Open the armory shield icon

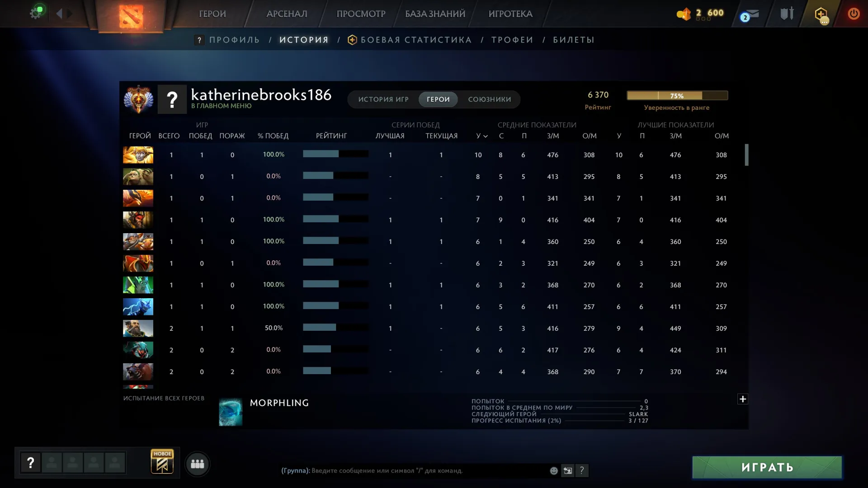tap(787, 14)
